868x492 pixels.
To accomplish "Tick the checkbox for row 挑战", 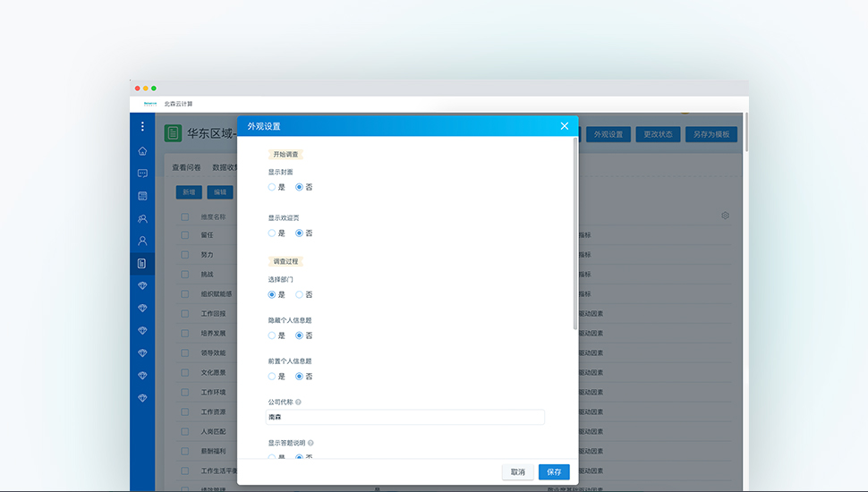I will [185, 275].
